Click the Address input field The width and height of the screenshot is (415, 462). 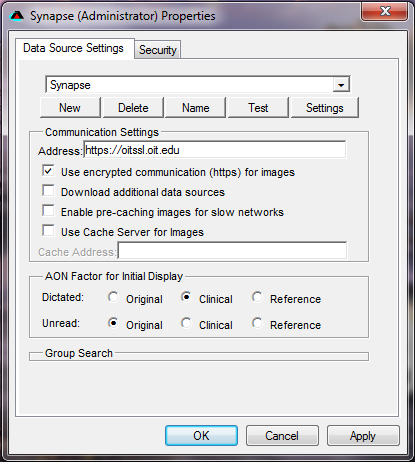coord(215,150)
